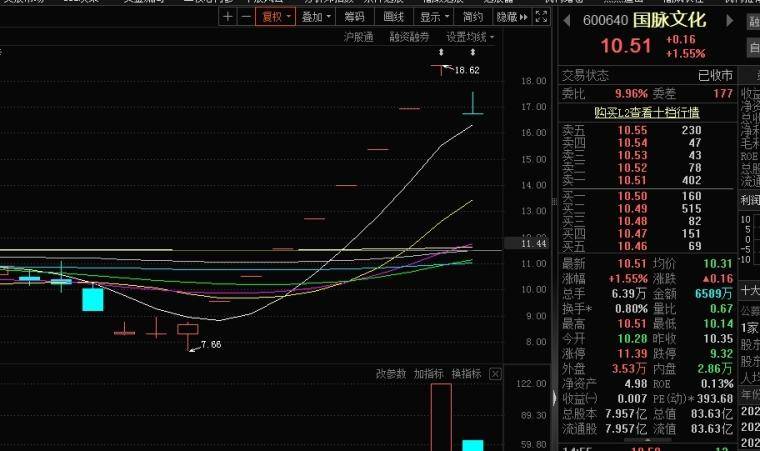
Task: Zoom in the K-line chart with plus icon
Action: pyautogui.click(x=227, y=17)
